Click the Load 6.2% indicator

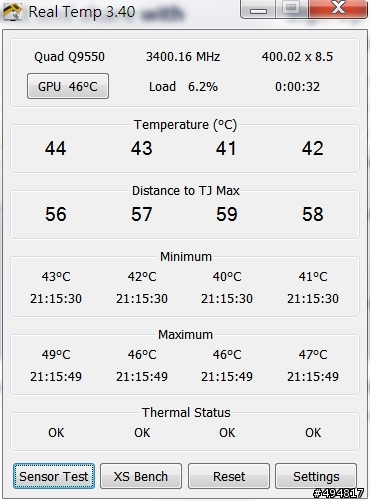click(183, 87)
